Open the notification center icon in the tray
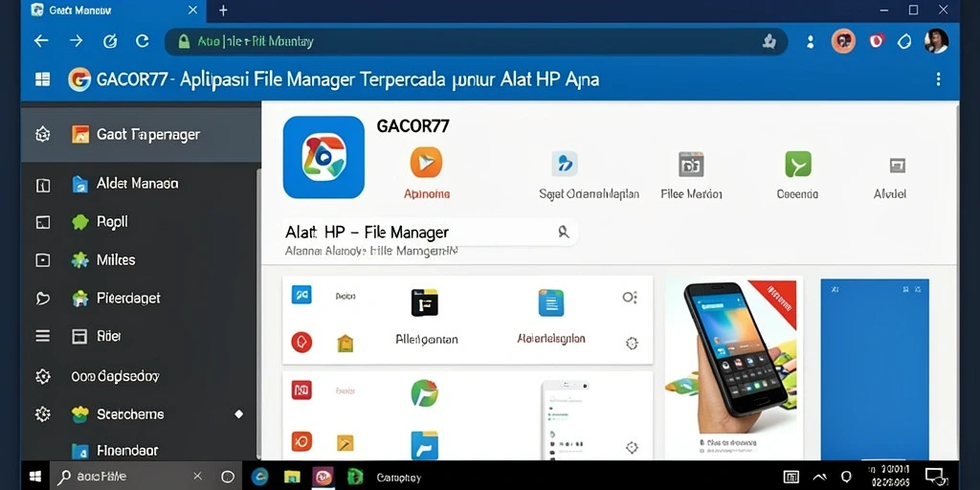 935,476
